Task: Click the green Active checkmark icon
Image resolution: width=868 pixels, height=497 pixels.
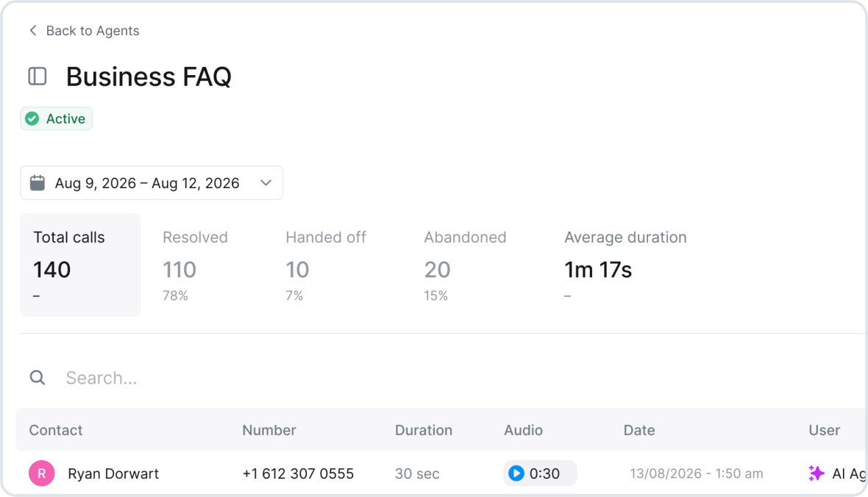Action: point(32,118)
